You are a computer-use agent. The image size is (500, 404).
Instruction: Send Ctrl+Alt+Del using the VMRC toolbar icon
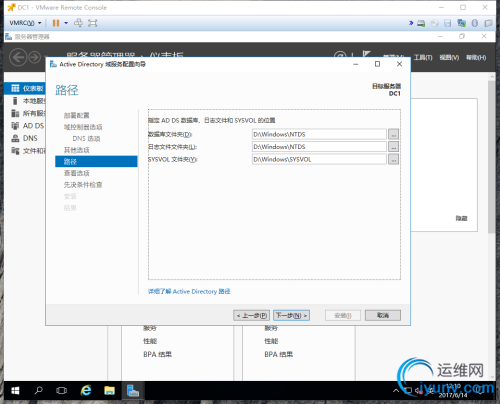click(78, 23)
